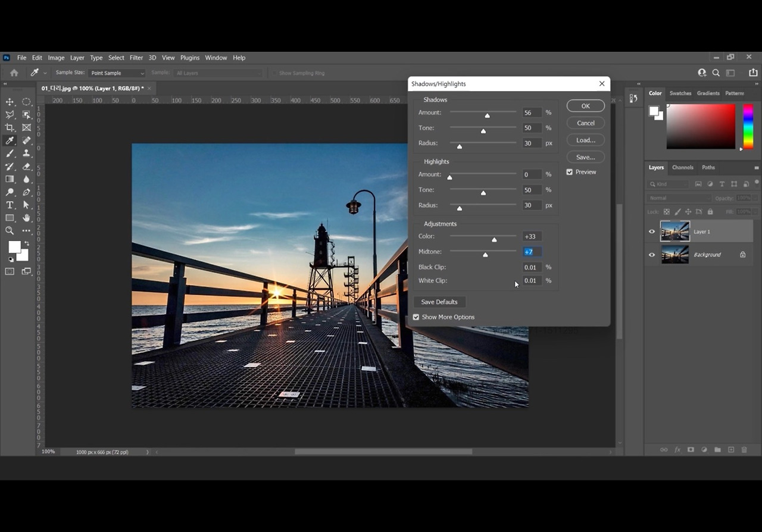Click the Midtone value input field
The height and width of the screenshot is (532, 762).
532,252
